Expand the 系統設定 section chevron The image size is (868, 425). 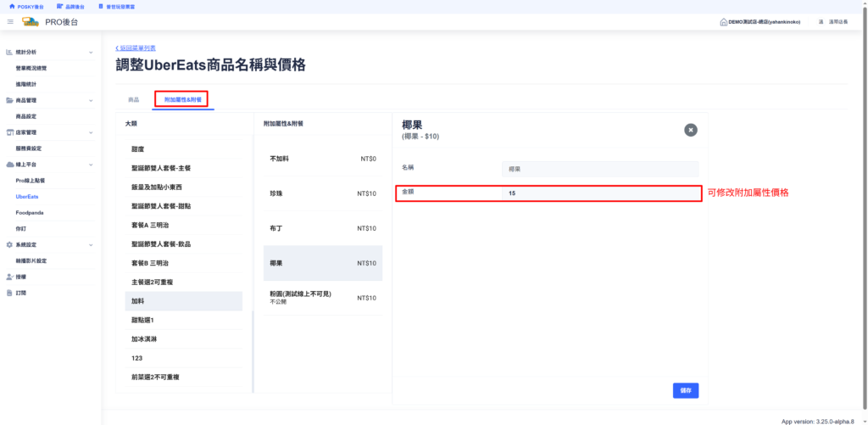[91, 244]
